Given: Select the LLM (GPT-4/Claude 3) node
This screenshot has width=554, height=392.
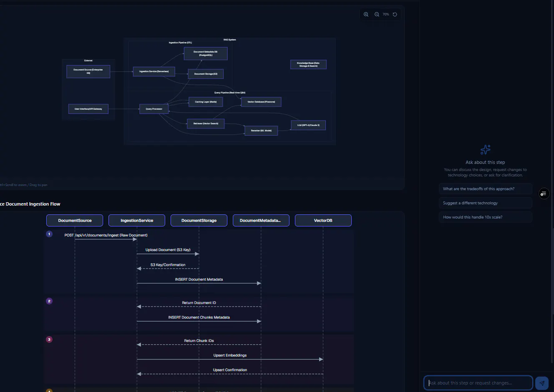Looking at the screenshot, I should pos(308,125).
